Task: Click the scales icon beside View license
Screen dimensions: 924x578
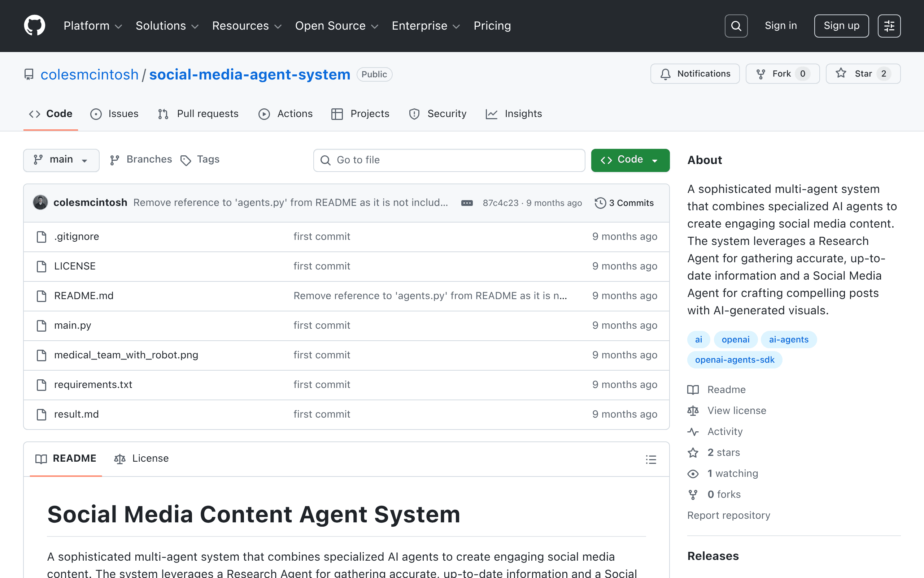Action: coord(693,411)
